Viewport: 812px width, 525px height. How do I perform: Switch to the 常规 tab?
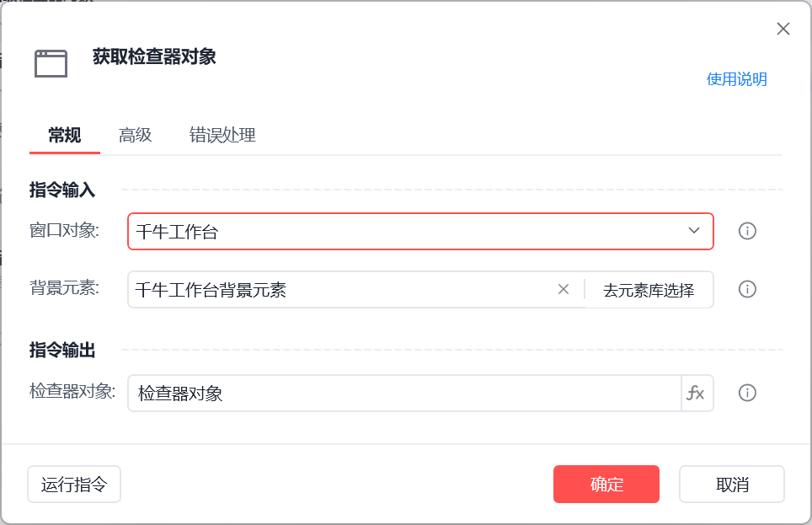pyautogui.click(x=65, y=136)
